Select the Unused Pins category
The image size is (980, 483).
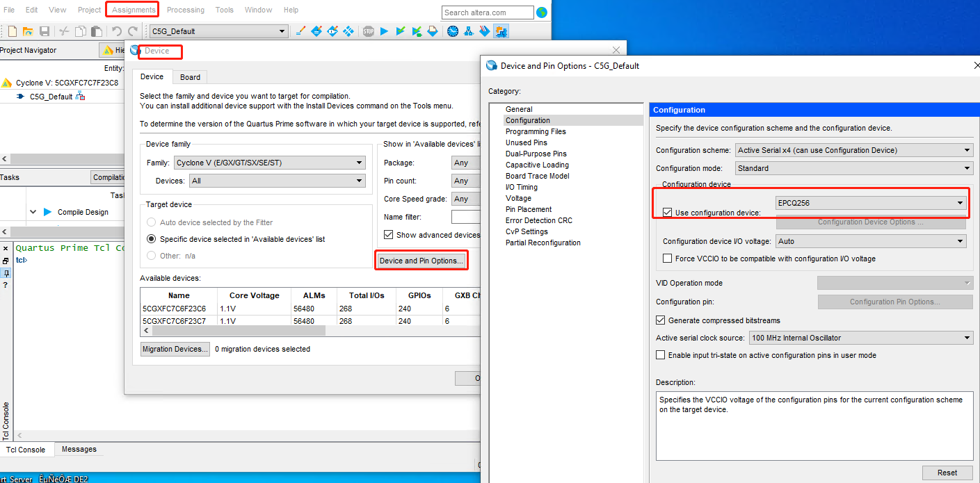[527, 142]
